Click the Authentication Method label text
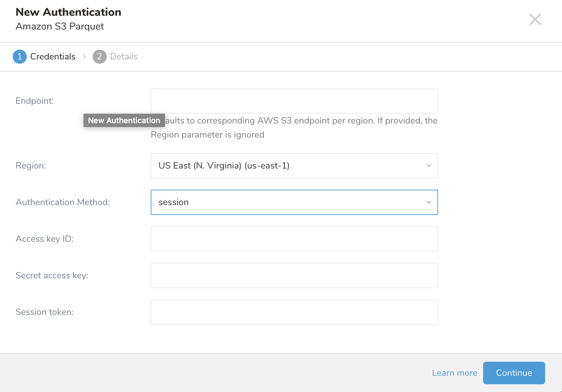The image size is (562, 392). click(63, 202)
